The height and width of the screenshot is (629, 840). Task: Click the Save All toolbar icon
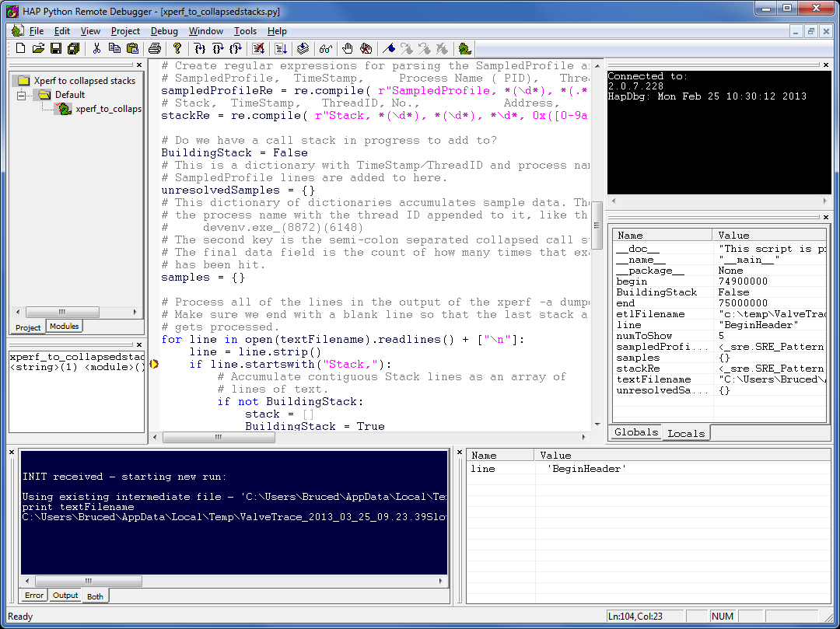click(73, 49)
